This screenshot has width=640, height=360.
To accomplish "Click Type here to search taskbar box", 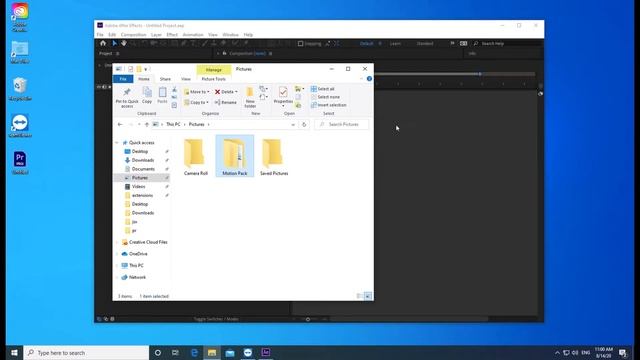I will [86, 353].
